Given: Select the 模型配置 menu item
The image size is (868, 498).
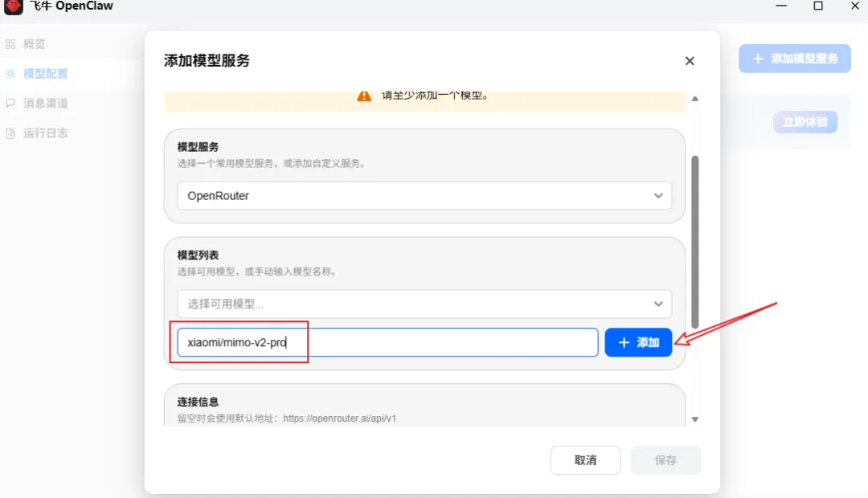Looking at the screenshot, I should coord(45,74).
